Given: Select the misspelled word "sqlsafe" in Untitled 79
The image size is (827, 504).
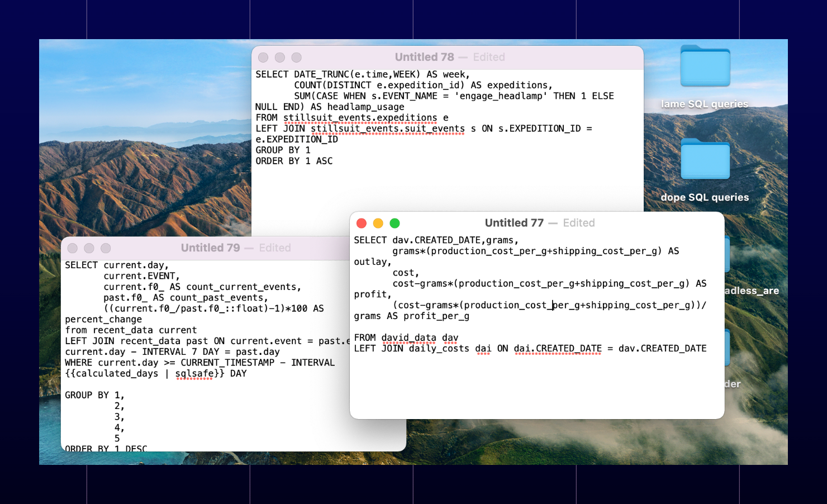Looking at the screenshot, I should coord(194,373).
